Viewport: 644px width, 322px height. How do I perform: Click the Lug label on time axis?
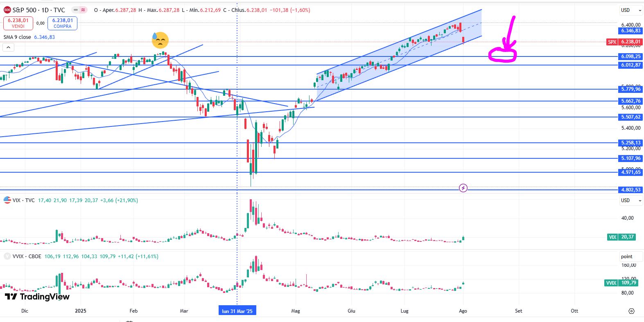pos(404,311)
